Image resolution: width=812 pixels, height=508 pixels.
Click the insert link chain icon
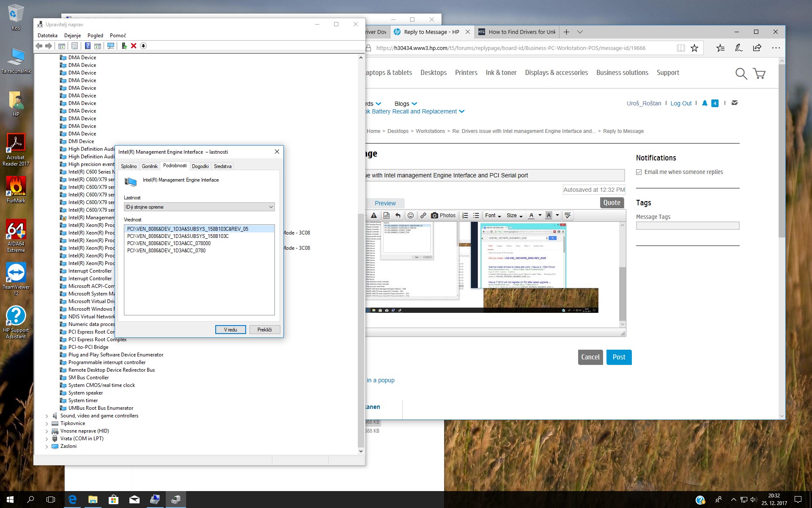423,215
